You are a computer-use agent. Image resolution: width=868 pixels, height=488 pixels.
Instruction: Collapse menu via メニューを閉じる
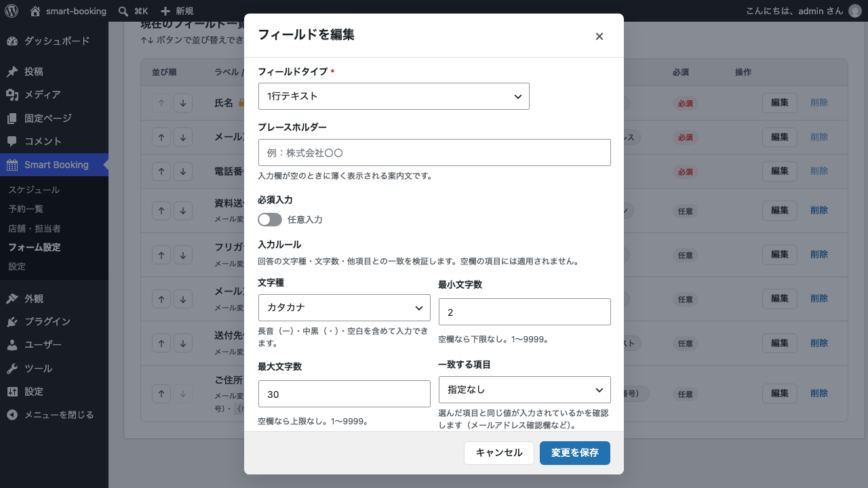tap(54, 414)
